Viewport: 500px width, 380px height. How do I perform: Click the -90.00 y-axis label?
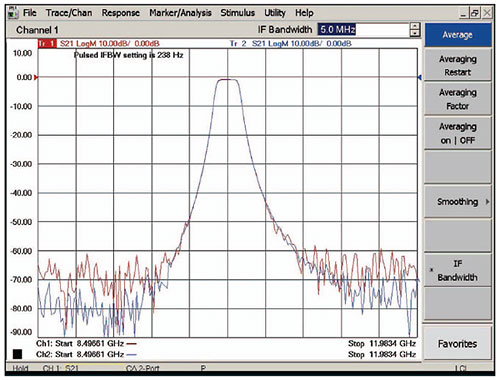point(21,332)
